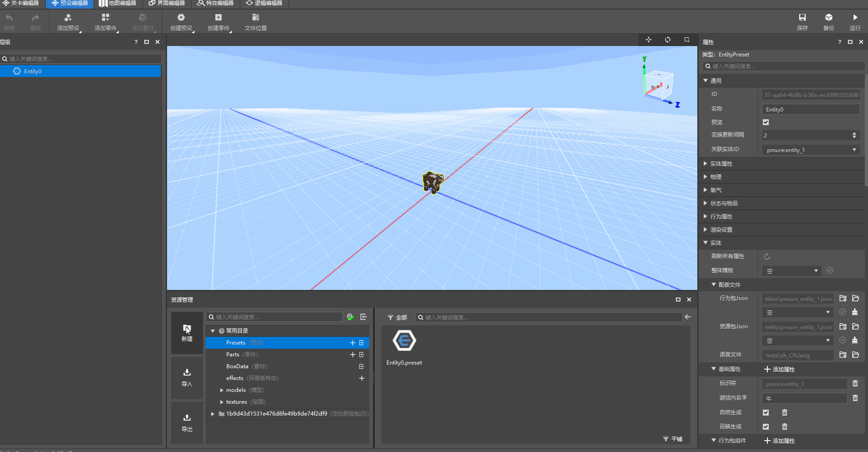Click the back arrow in resource browser
868x452 pixels.
[x=688, y=317]
